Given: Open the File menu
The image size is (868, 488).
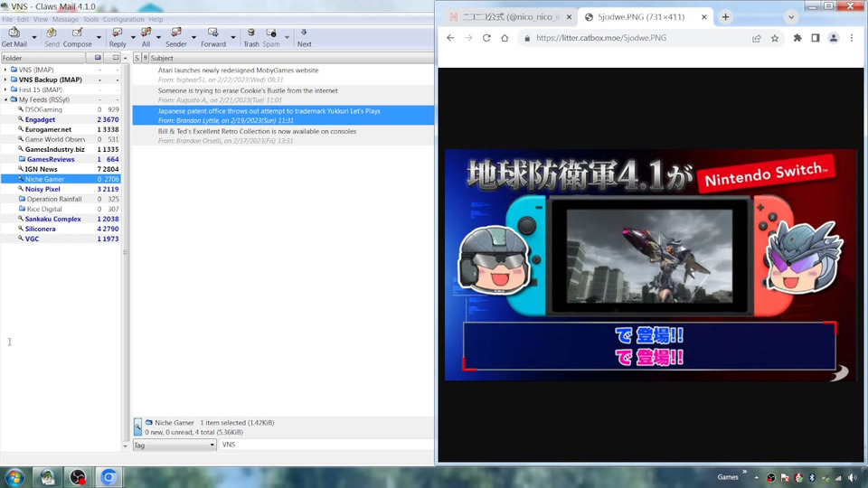Looking at the screenshot, I should [7, 19].
